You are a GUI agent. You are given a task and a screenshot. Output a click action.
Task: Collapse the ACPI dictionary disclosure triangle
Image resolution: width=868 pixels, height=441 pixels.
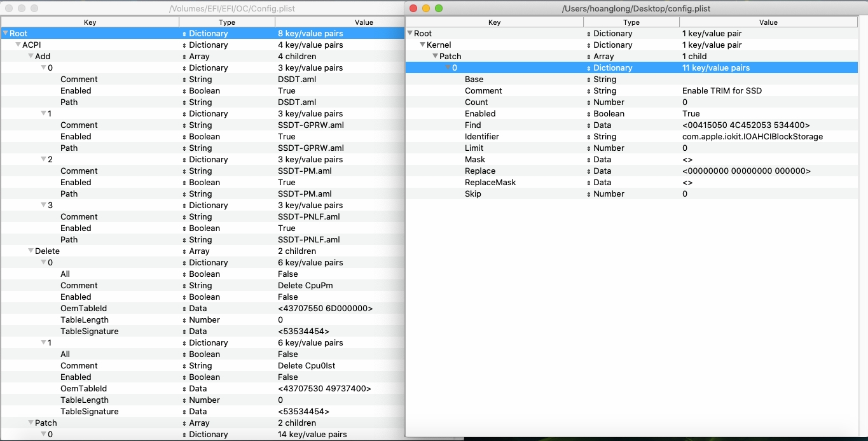coord(18,45)
